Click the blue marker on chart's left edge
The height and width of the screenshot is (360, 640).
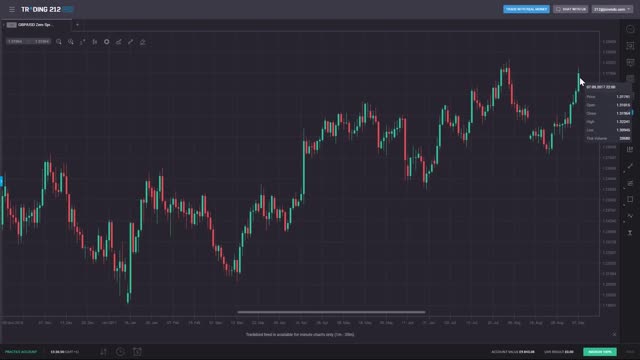[1, 181]
